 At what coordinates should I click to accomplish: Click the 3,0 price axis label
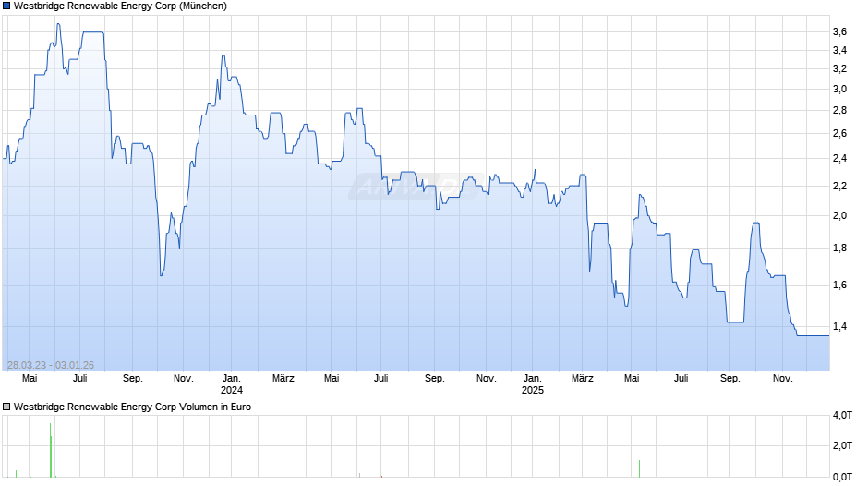point(839,90)
